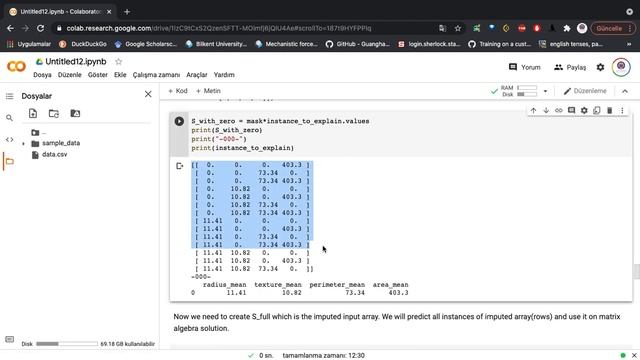640x360 pixels.
Task: Click notebook vertical scrollbar thumb
Action: click(636, 271)
